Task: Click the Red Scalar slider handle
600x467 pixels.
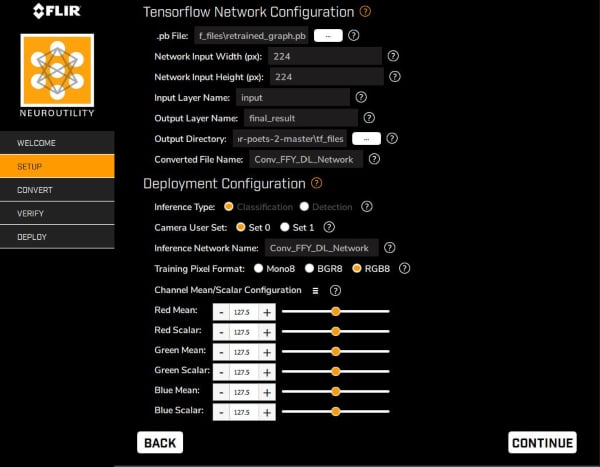Action: 336,331
